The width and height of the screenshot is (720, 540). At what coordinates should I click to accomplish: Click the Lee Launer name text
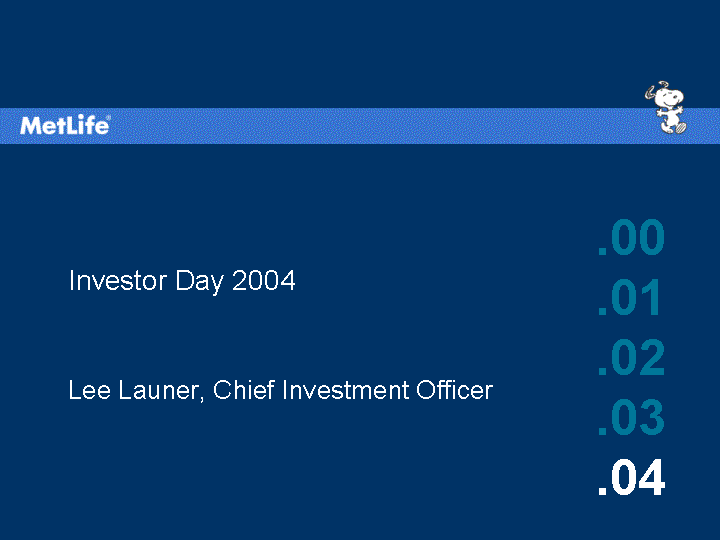[135, 391]
